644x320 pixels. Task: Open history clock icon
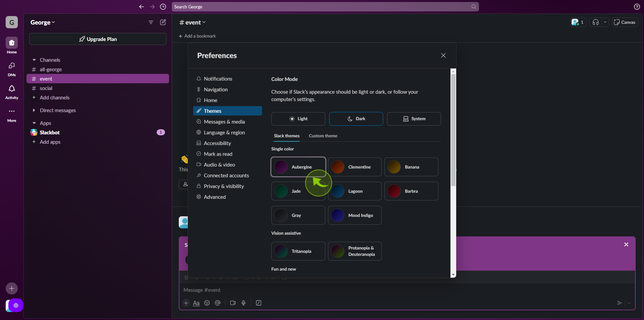(163, 7)
